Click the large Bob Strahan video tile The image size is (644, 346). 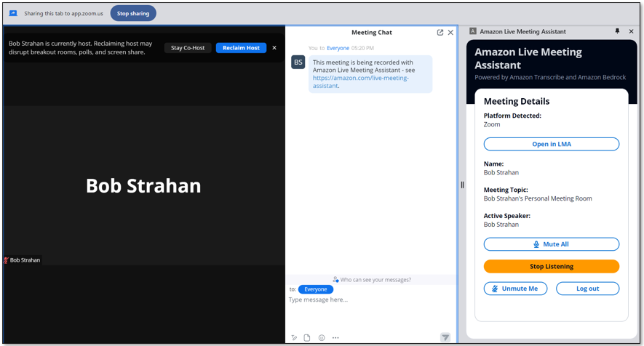(144, 185)
